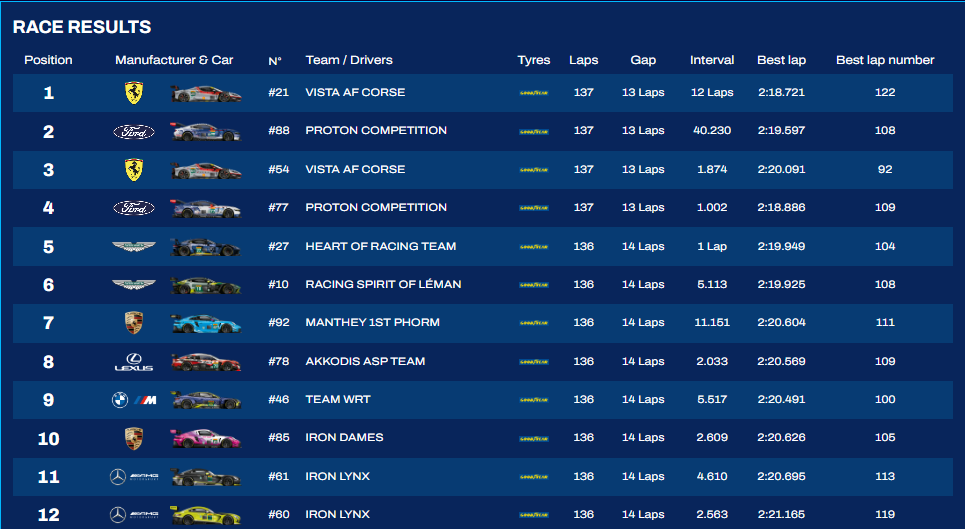Screen dimensions: 965x529
Task: Select the pink #85 Iron Dames car image
Action: pyautogui.click(x=206, y=439)
